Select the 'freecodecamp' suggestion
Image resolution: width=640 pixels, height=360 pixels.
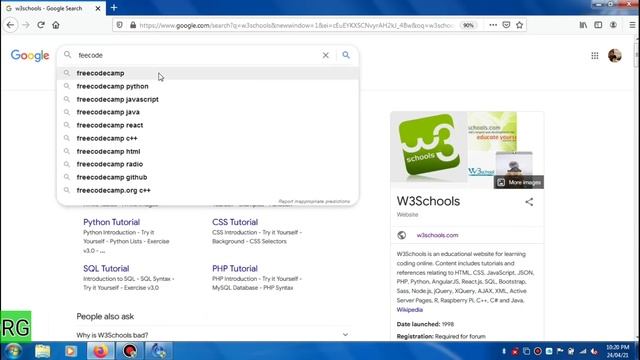[208, 73]
